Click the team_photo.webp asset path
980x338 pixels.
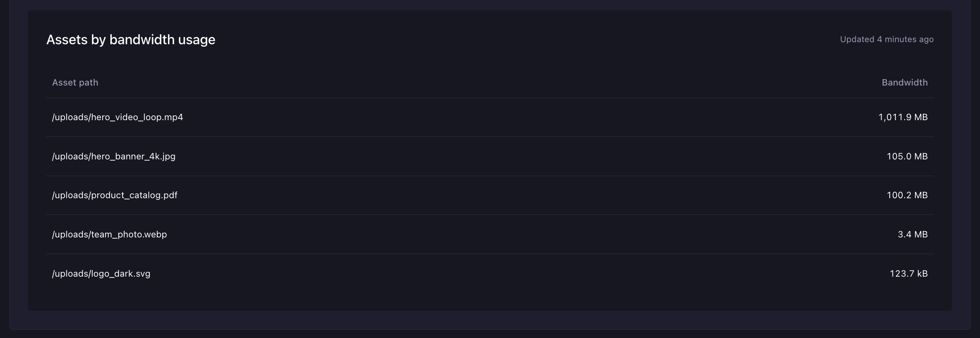point(109,235)
